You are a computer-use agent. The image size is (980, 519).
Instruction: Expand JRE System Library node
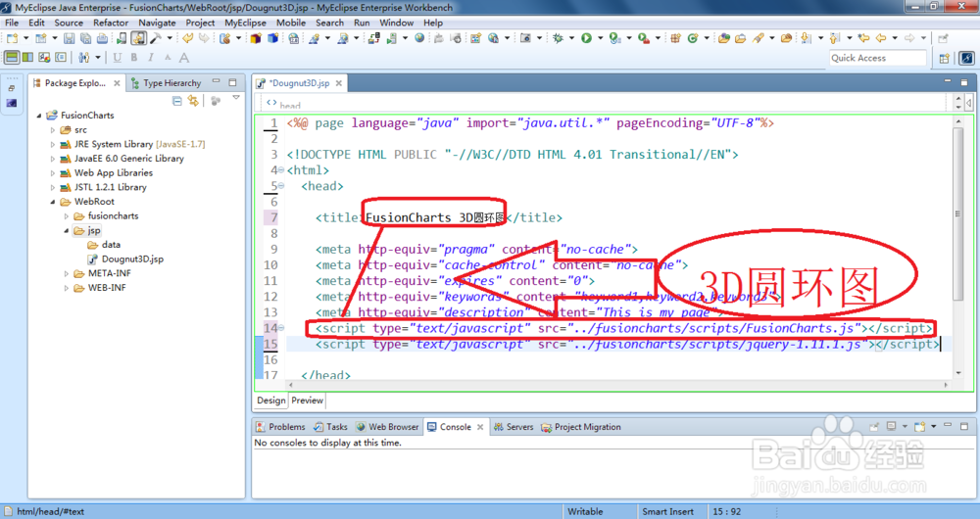coord(53,144)
